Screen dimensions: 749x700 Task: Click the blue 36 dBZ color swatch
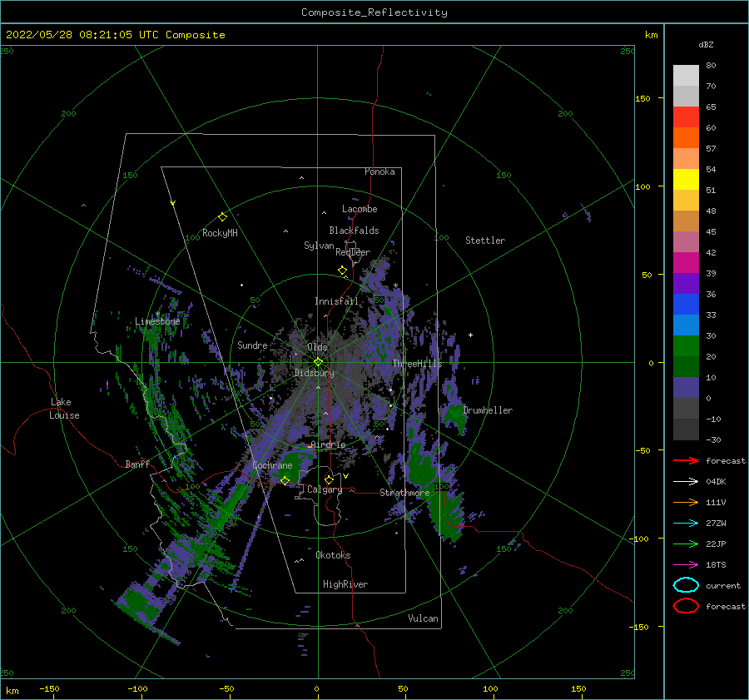686,304
